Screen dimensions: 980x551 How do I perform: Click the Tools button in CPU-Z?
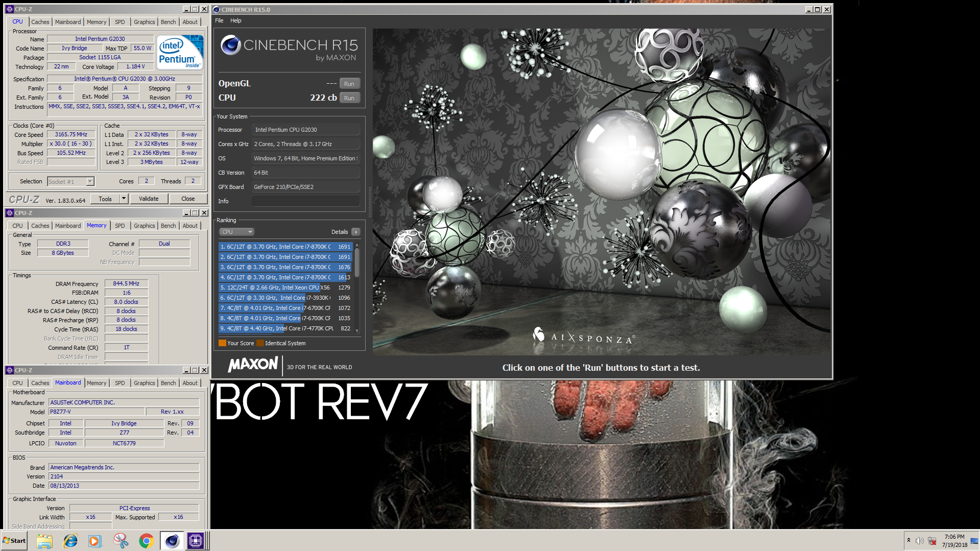click(x=105, y=199)
